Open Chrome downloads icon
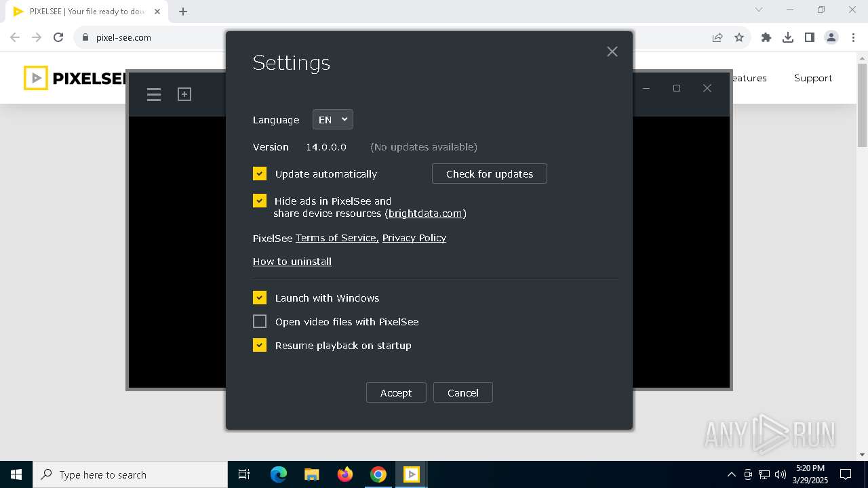The height and width of the screenshot is (488, 868). tap(788, 37)
